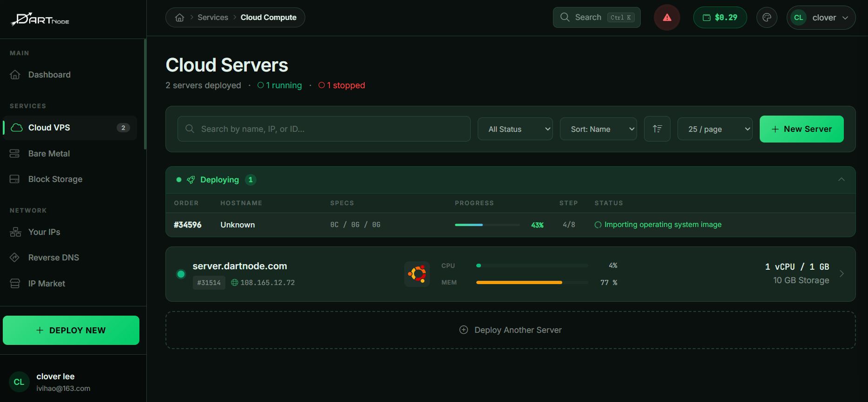This screenshot has height=402, width=868.
Task: Click the DartNode logo
Action: point(40,19)
